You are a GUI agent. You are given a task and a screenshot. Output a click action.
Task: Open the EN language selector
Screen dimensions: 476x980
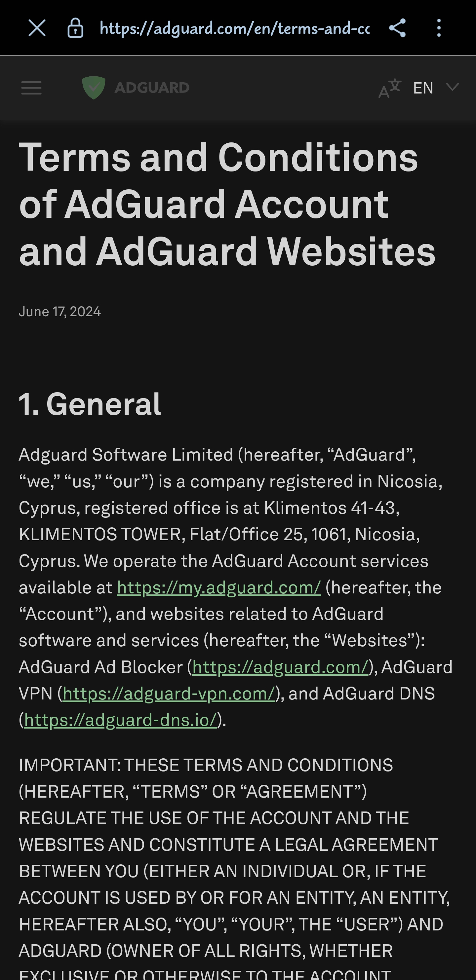(423, 88)
